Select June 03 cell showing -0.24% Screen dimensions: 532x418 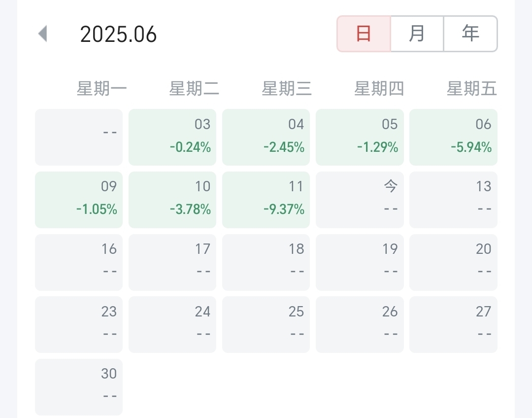[172, 137]
